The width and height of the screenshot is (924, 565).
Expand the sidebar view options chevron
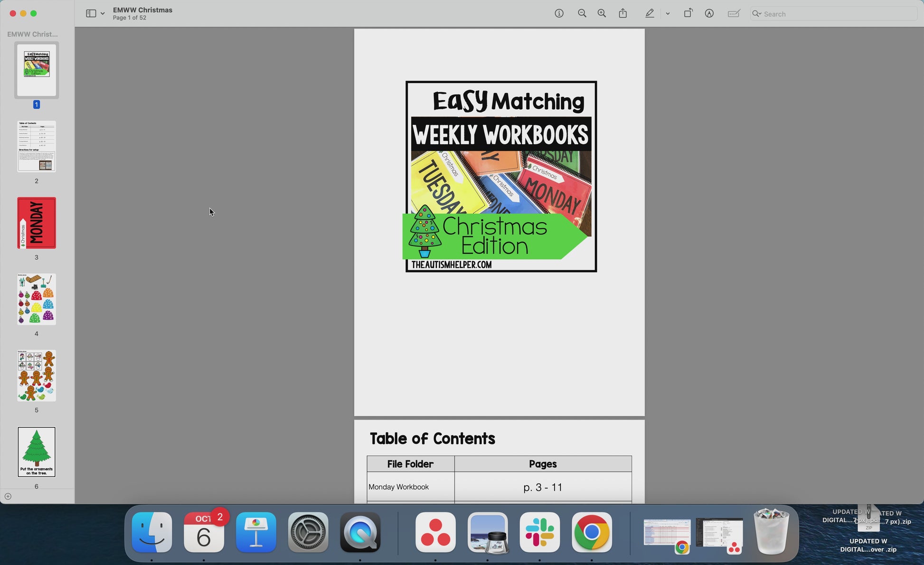pos(103,14)
